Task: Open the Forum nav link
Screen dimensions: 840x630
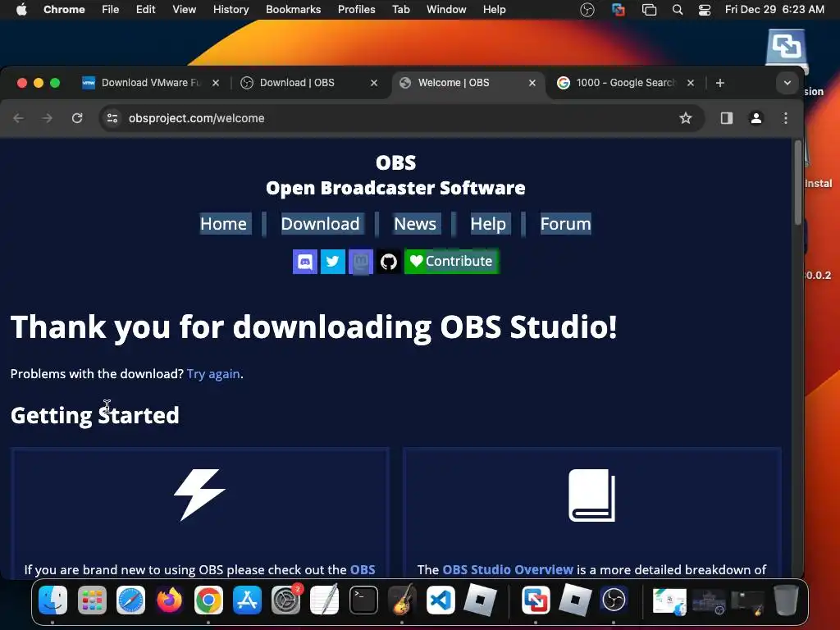Action: click(x=565, y=223)
